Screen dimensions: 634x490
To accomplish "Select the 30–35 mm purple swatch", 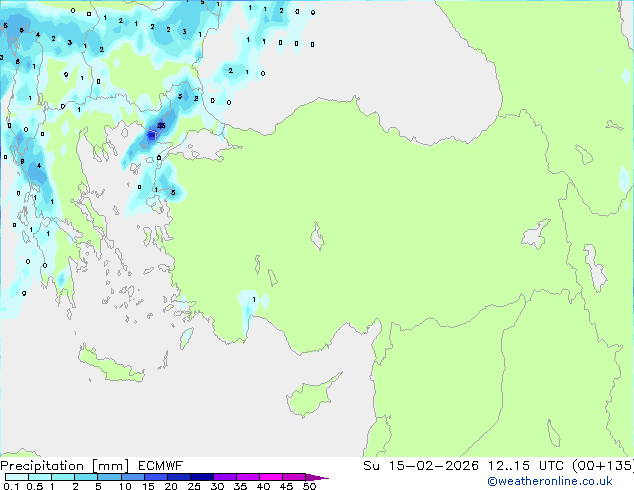I will click(x=224, y=477).
